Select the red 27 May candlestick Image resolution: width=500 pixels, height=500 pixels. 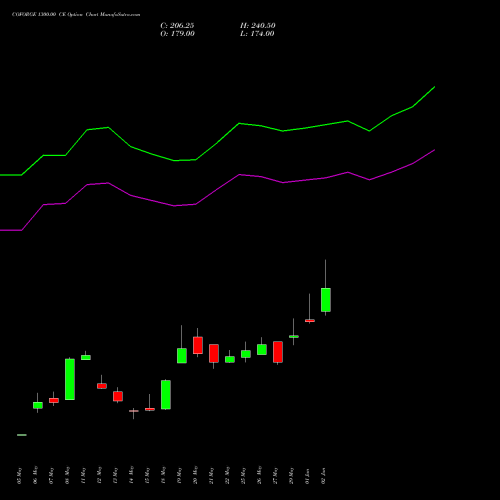(x=278, y=352)
